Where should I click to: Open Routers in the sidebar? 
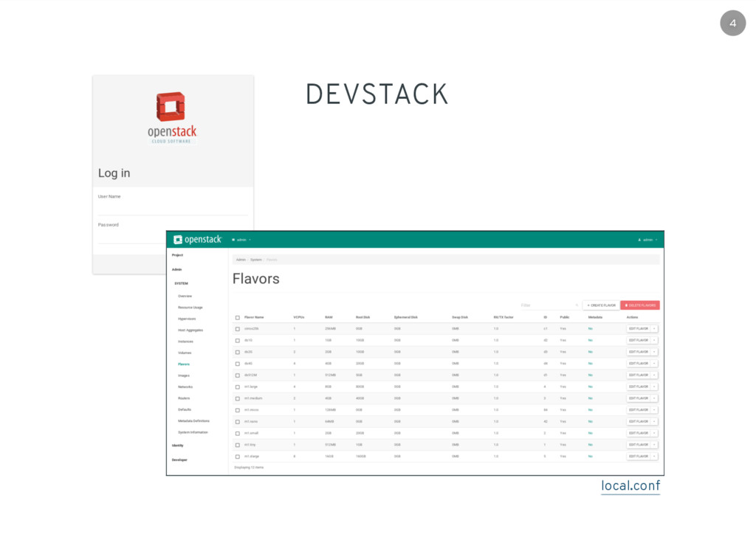tap(184, 398)
